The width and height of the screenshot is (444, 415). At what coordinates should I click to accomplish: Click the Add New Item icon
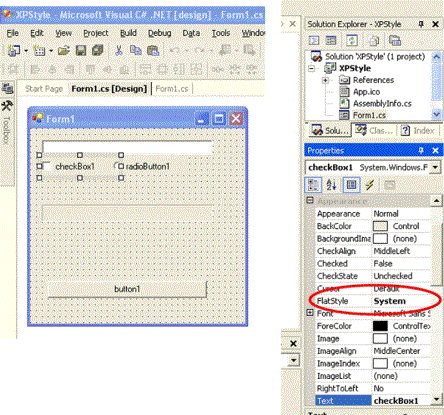39,51
